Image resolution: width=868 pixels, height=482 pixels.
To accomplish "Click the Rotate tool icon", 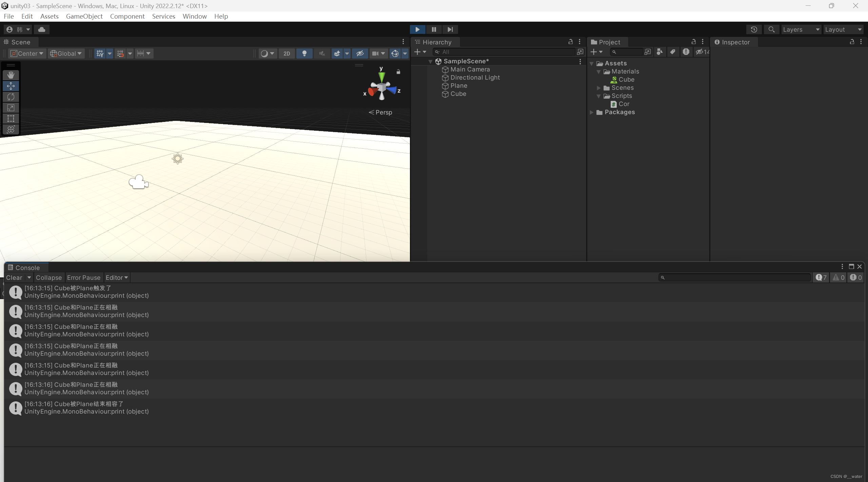I will click(x=11, y=96).
